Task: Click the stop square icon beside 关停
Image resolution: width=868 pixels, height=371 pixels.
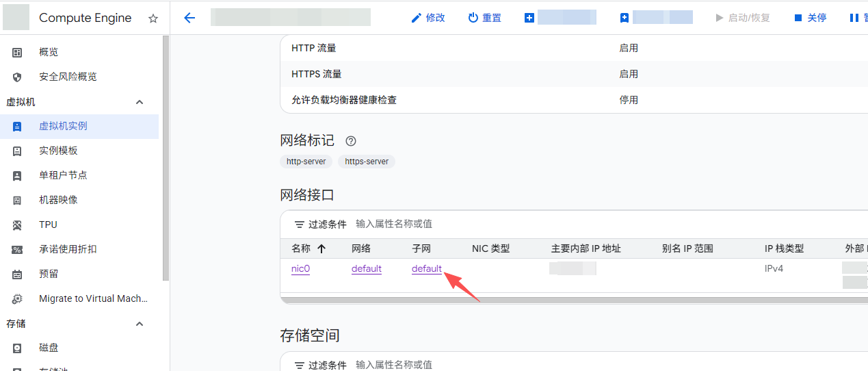Action: [798, 18]
